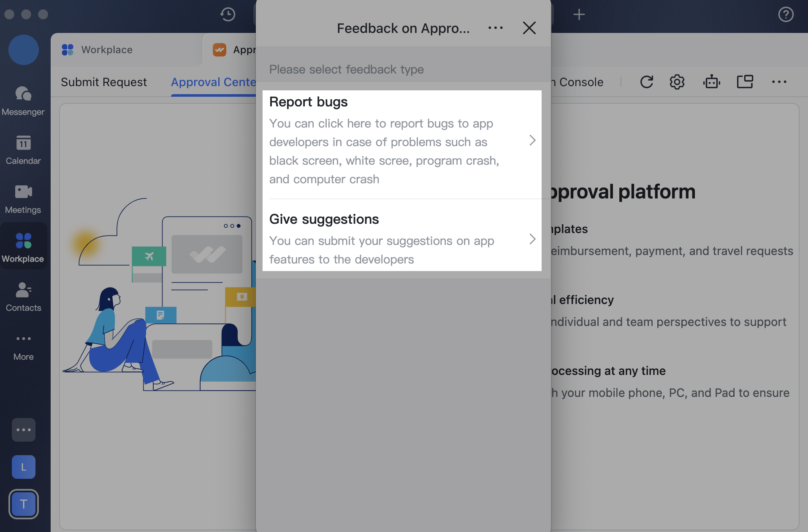Open the Help question mark icon

(x=786, y=14)
